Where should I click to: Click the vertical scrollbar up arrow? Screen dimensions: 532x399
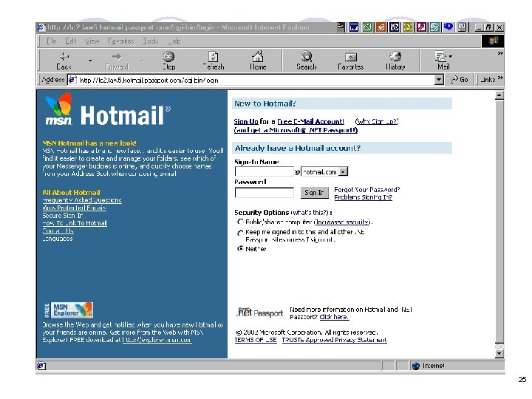pos(499,95)
